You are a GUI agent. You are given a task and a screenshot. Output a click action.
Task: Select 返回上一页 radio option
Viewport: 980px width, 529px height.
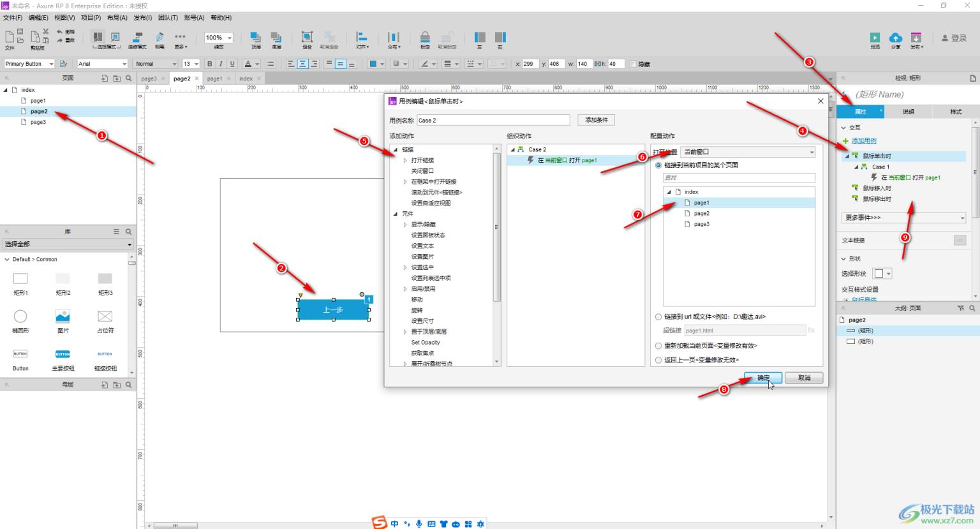[x=659, y=361]
